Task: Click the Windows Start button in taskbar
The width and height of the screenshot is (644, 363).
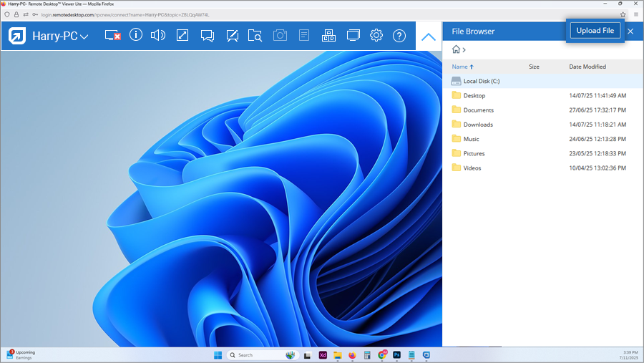Action: [x=218, y=355]
